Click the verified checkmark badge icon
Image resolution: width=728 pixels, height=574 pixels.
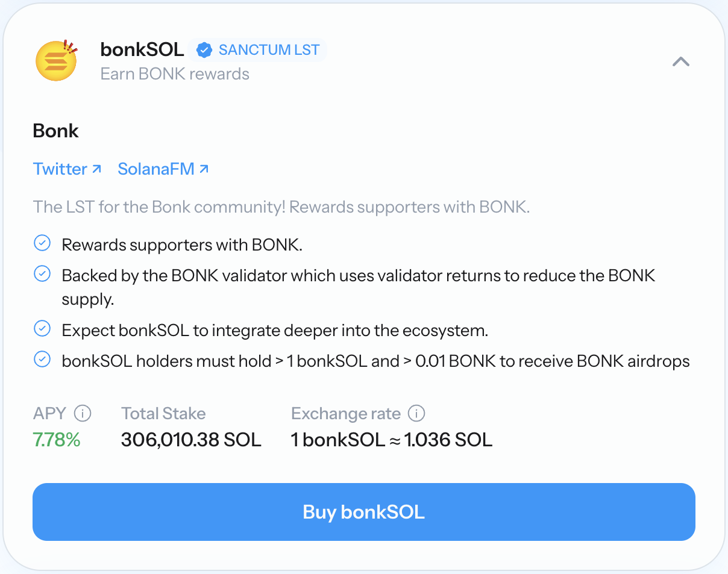205,50
